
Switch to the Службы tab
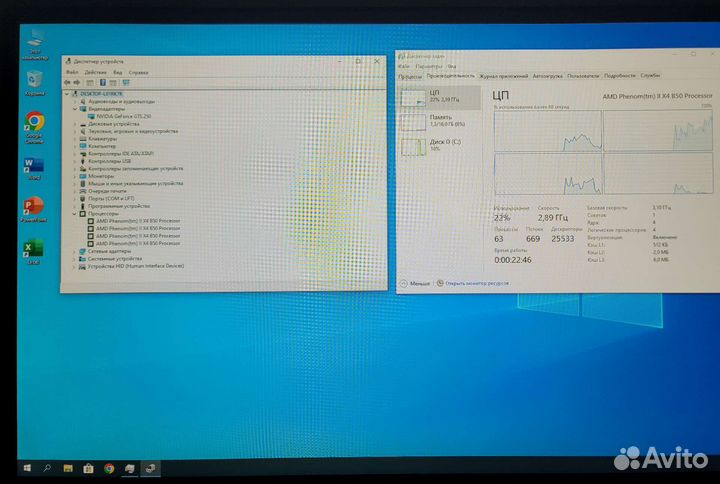tap(650, 75)
